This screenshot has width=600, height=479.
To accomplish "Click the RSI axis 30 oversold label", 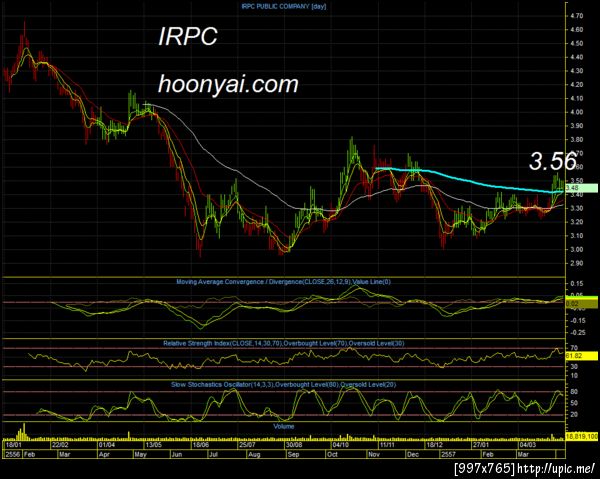I will [574, 367].
